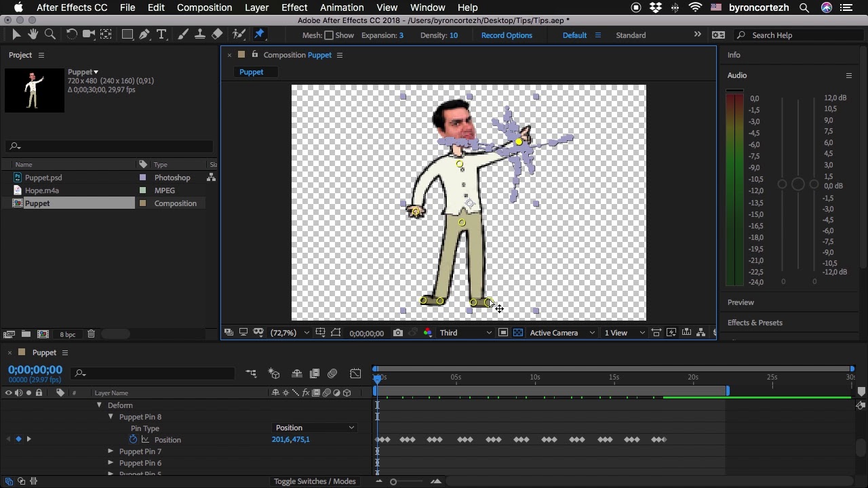Screen dimensions: 868x488
Task: Toggle the stopwatch for Position property
Action: (x=133, y=439)
